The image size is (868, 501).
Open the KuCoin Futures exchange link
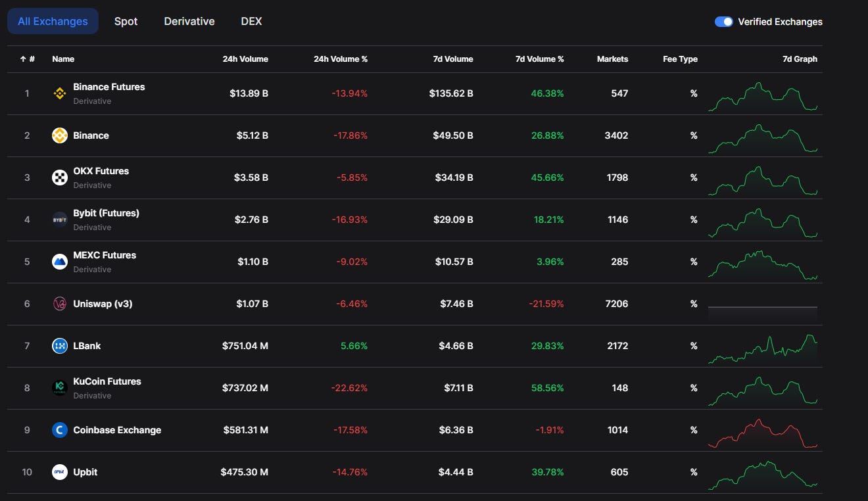click(107, 381)
